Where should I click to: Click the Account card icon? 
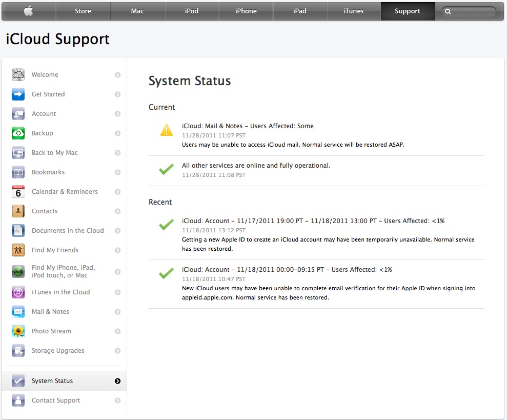18,113
